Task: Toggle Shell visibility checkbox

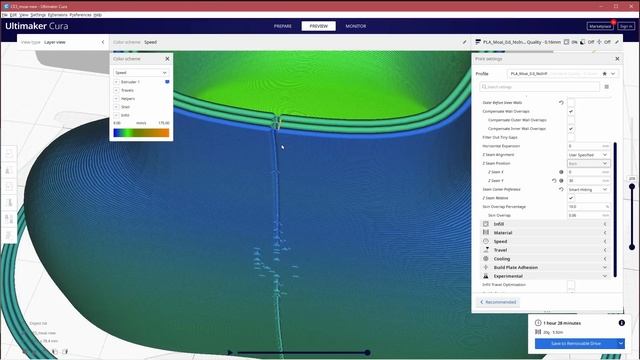Action: coord(116,107)
